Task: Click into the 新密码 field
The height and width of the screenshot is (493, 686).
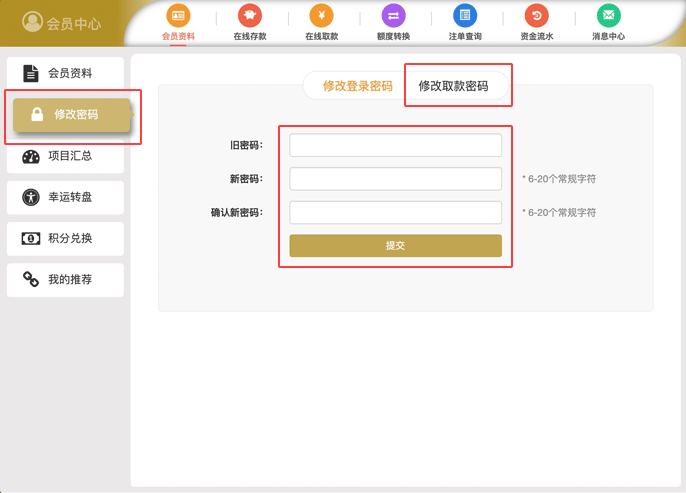Action: [x=395, y=179]
